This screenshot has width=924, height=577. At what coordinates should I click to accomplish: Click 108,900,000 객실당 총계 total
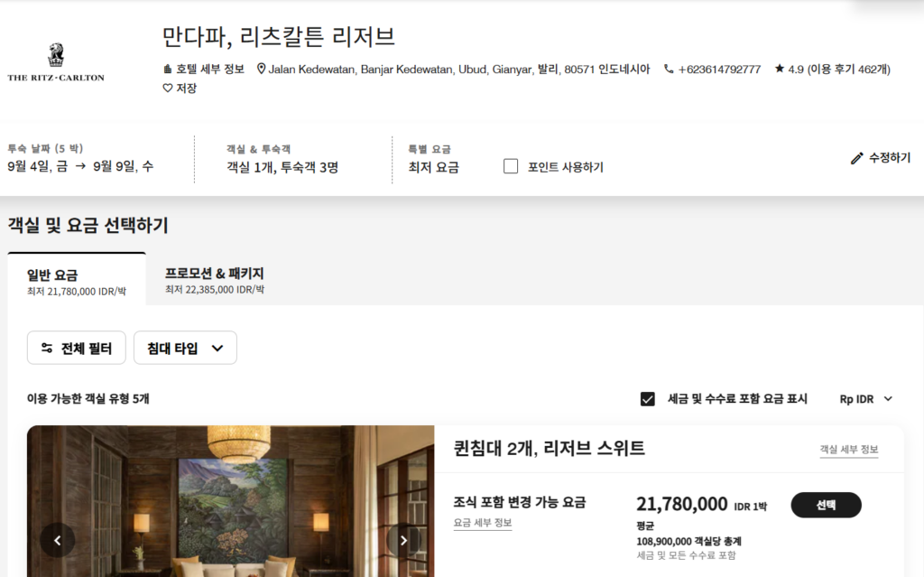688,541
